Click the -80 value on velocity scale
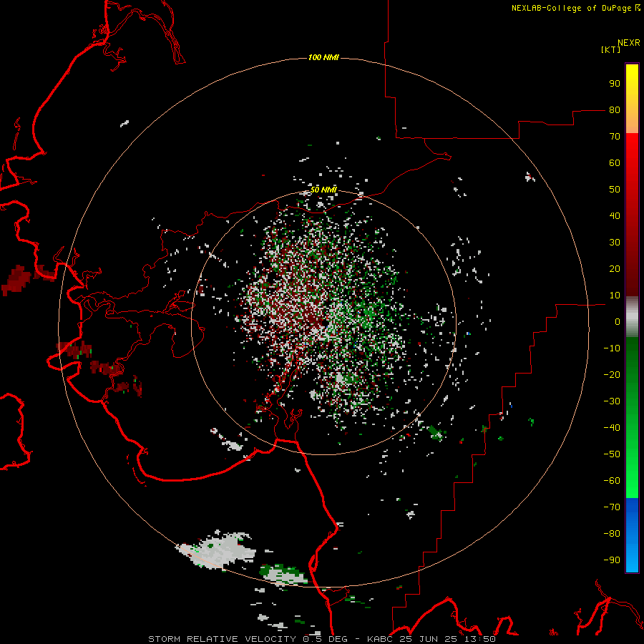 (612, 534)
